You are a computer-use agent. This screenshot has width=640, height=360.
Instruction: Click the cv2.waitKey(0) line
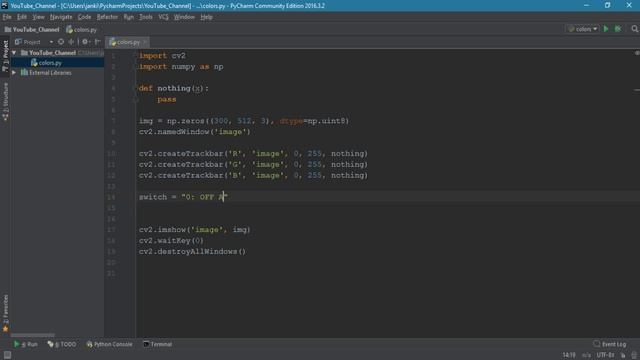coord(171,240)
